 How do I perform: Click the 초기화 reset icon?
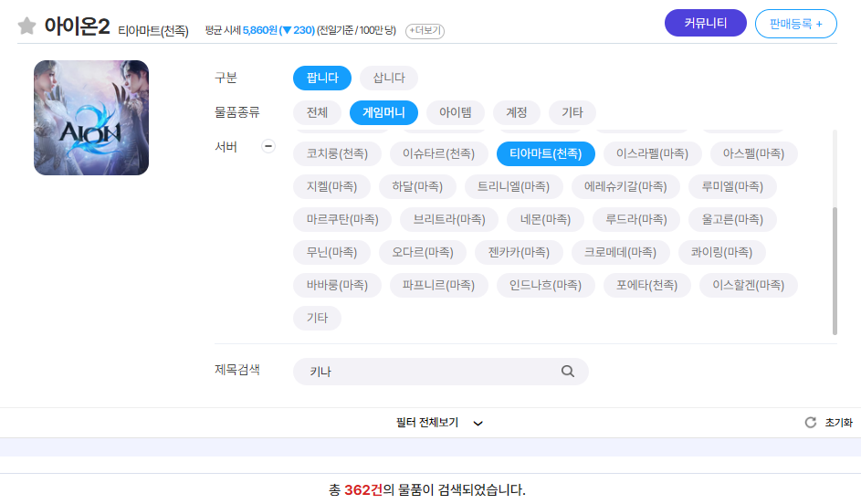pos(811,422)
